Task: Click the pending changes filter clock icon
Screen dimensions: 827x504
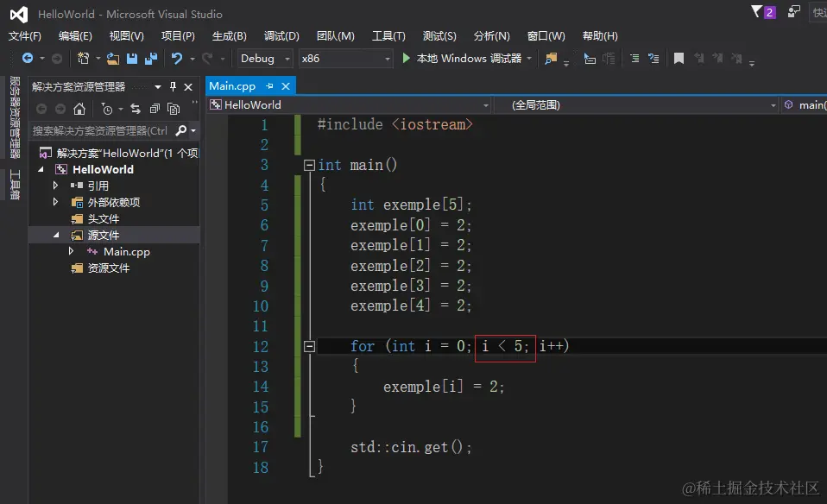Action: [x=107, y=109]
